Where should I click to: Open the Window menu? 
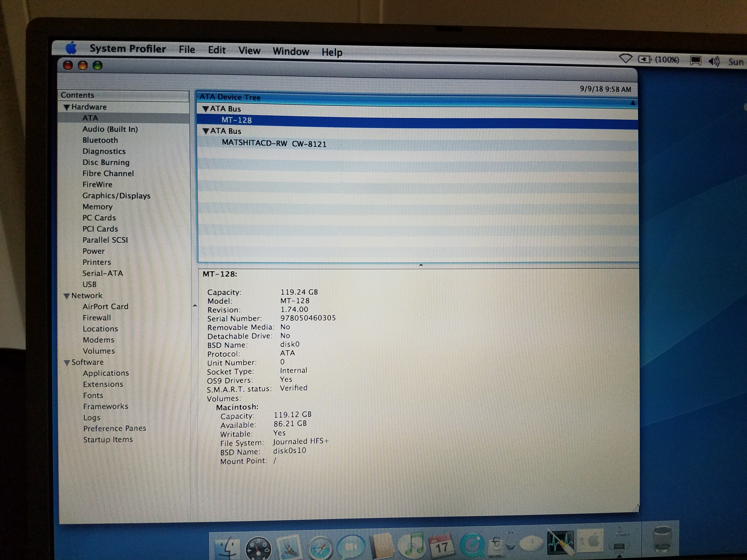(291, 51)
